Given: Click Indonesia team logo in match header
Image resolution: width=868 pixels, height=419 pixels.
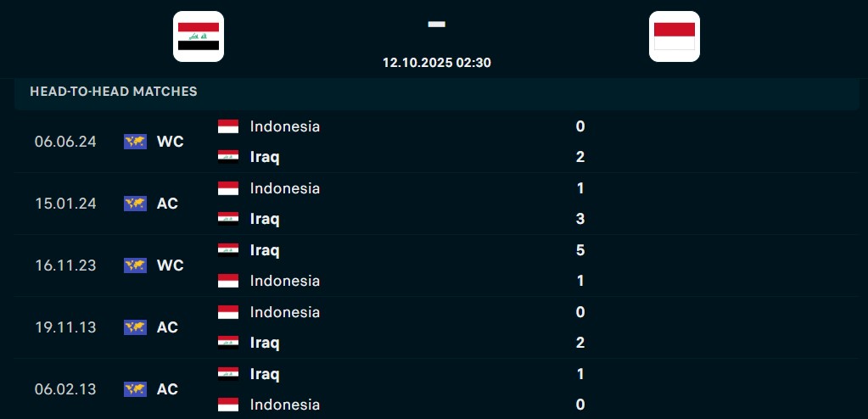Looking at the screenshot, I should click(x=675, y=36).
